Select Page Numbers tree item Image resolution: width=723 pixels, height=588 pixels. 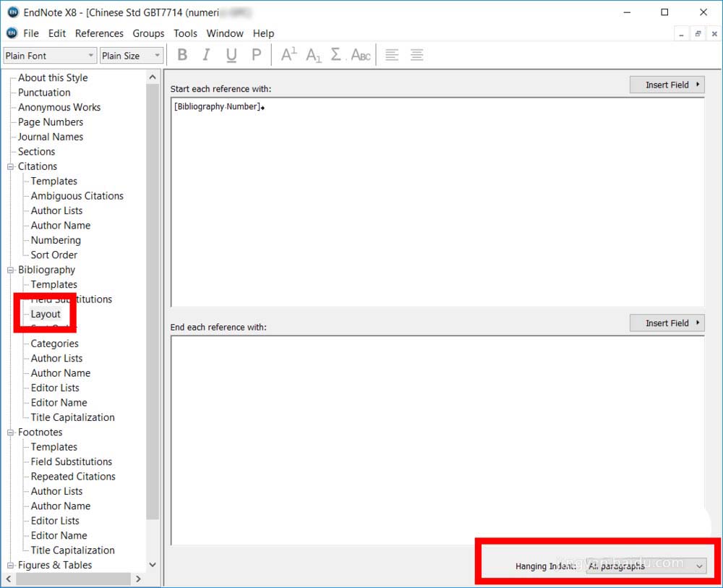51,122
